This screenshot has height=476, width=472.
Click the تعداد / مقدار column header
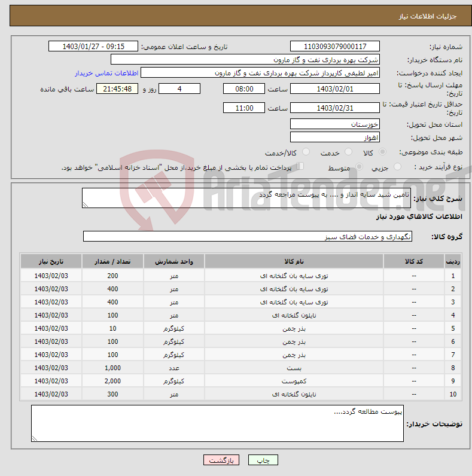point(112,261)
